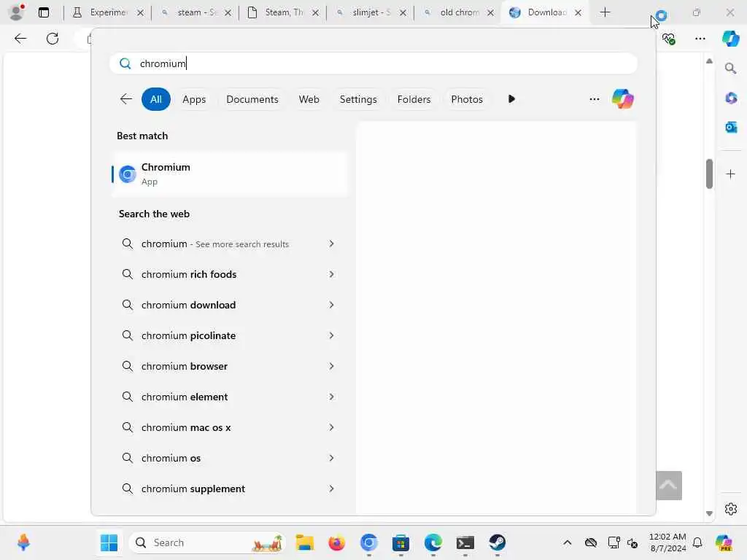The image size is (747, 560).
Task: Click the scroll-to-top button on page
Action: pyautogui.click(x=669, y=485)
